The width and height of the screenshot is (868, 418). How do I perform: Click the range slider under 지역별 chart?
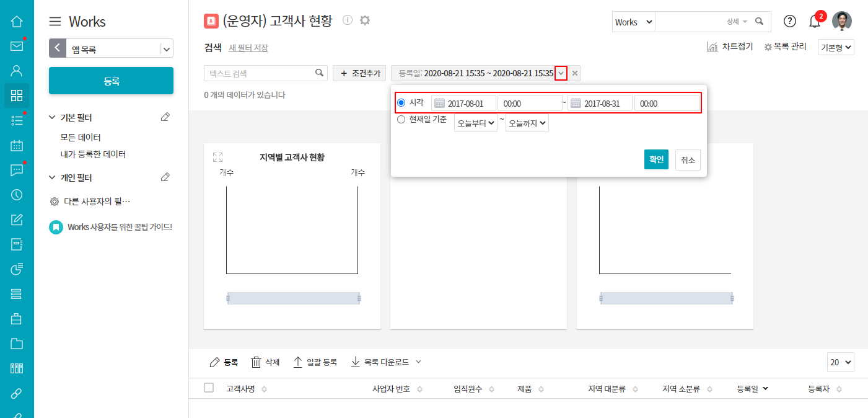[x=294, y=298]
